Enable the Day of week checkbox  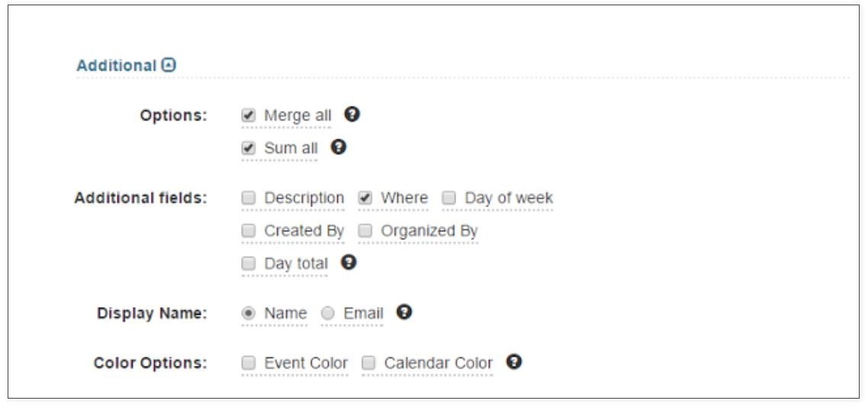point(449,198)
